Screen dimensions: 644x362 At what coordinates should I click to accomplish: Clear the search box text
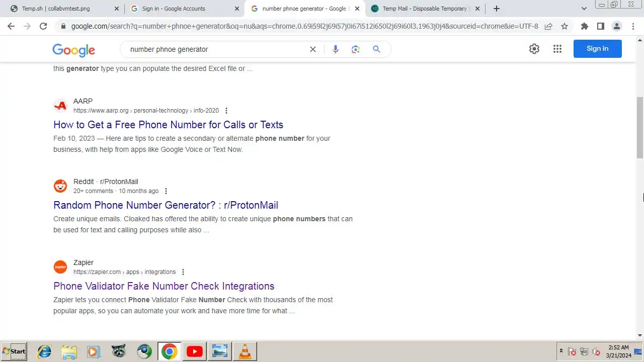(x=313, y=49)
